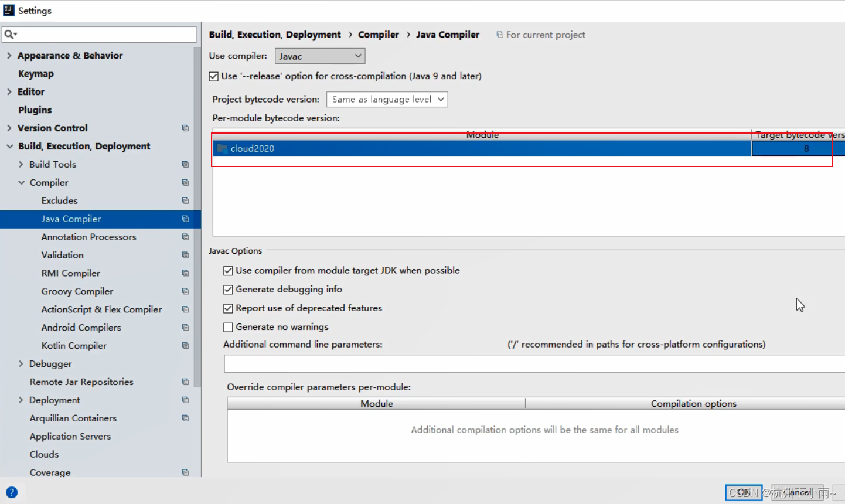
Task: Click the Module column header in bytecode table
Action: 482,135
